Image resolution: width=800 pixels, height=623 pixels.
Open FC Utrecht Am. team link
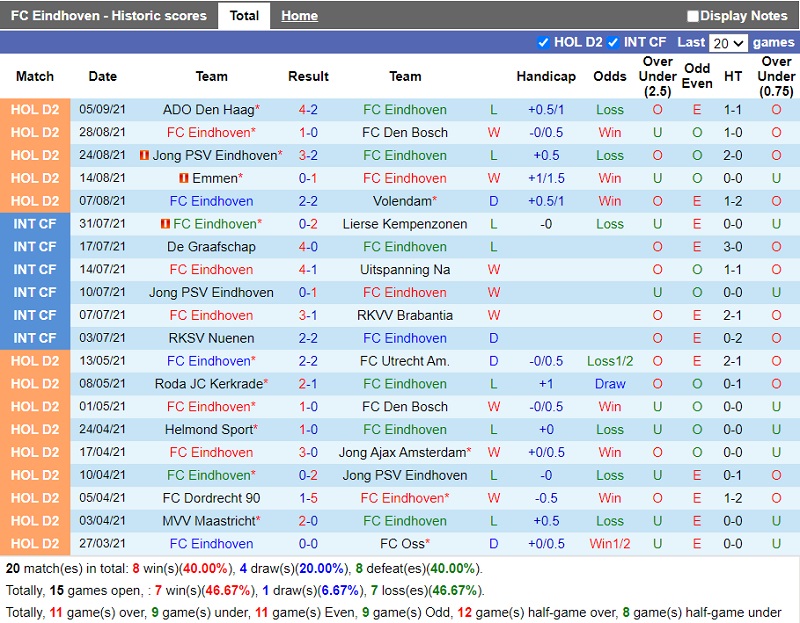coord(405,361)
